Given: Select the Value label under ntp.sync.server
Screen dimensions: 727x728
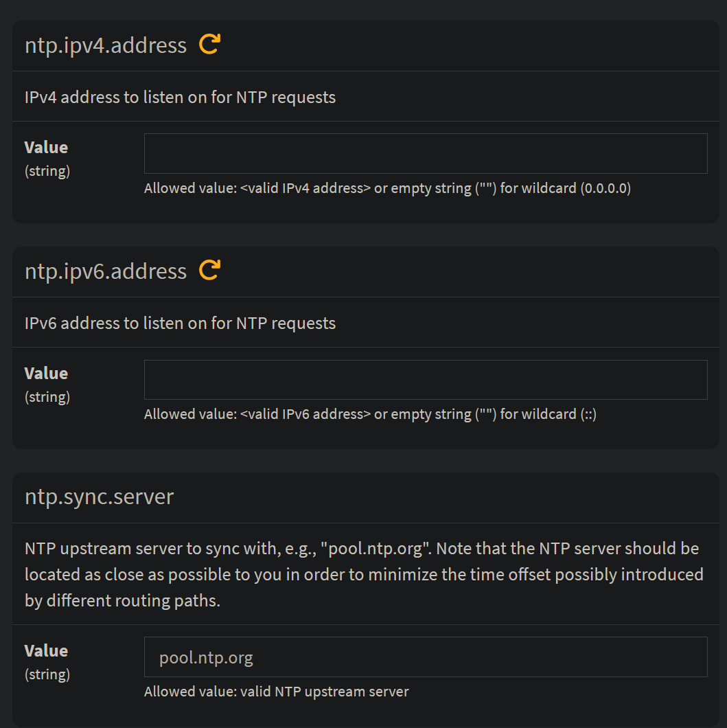Looking at the screenshot, I should [x=45, y=650].
